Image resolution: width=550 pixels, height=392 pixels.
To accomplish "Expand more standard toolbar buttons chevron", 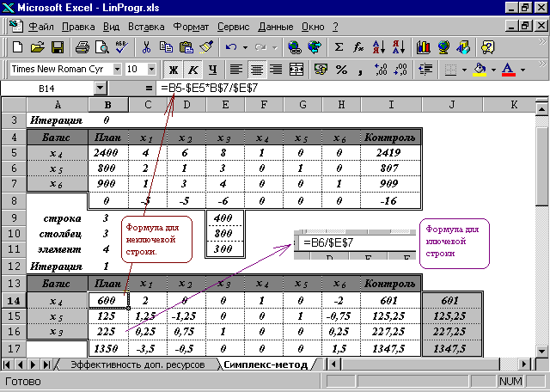I will point(542,42).
